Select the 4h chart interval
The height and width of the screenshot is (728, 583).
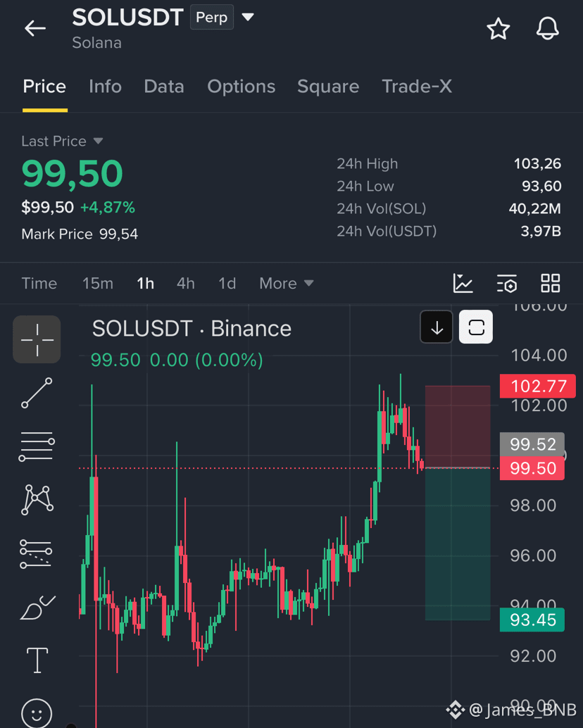[186, 283]
